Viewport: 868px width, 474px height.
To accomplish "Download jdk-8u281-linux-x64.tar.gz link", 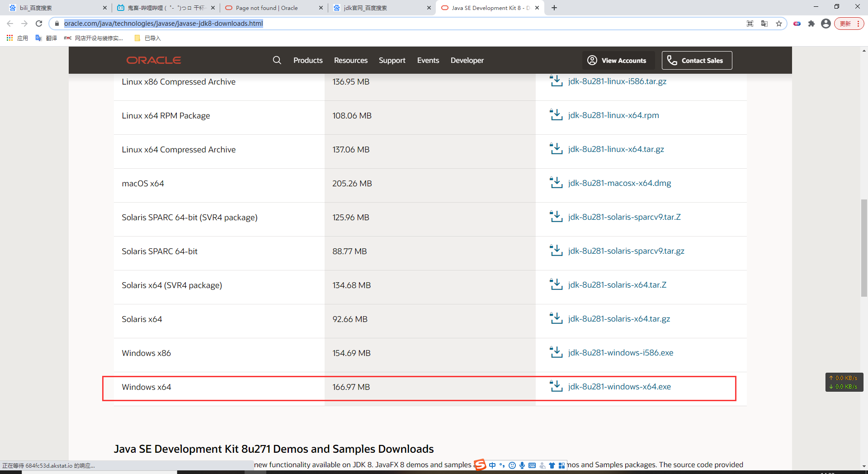I will click(x=616, y=149).
